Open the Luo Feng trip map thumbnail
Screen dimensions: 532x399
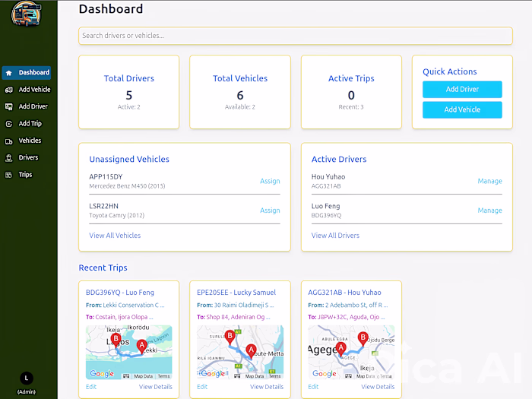pyautogui.click(x=129, y=352)
